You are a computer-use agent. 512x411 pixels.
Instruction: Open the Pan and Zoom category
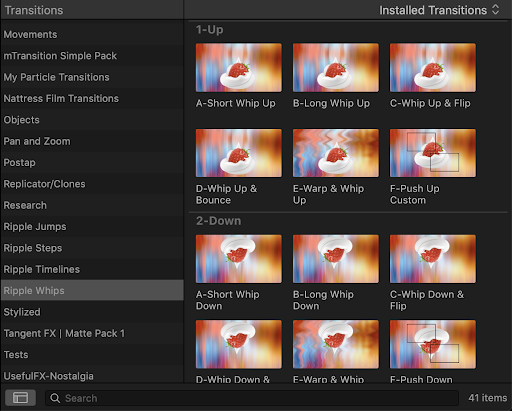point(92,141)
